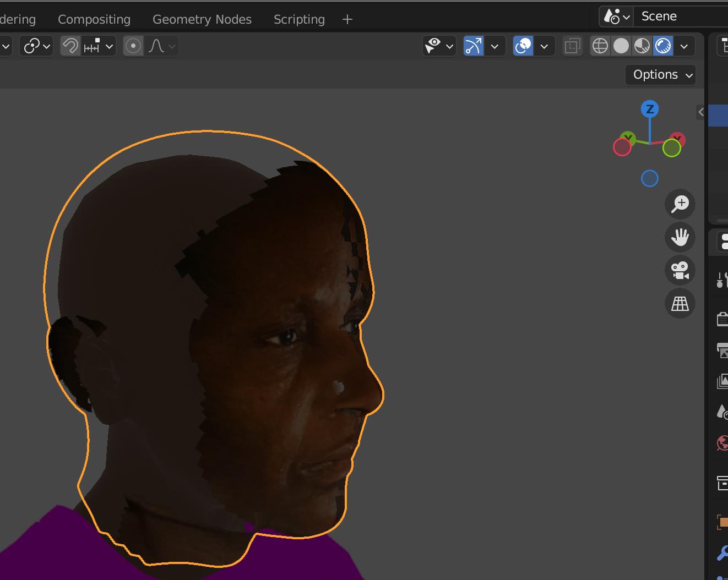The width and height of the screenshot is (728, 580).
Task: Click the pan view hand button
Action: click(x=680, y=237)
